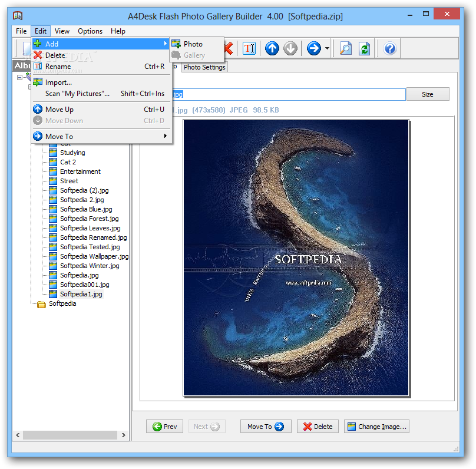Select Softpedia (2).jpg in the tree
The width and height of the screenshot is (476, 469).
tap(84, 190)
